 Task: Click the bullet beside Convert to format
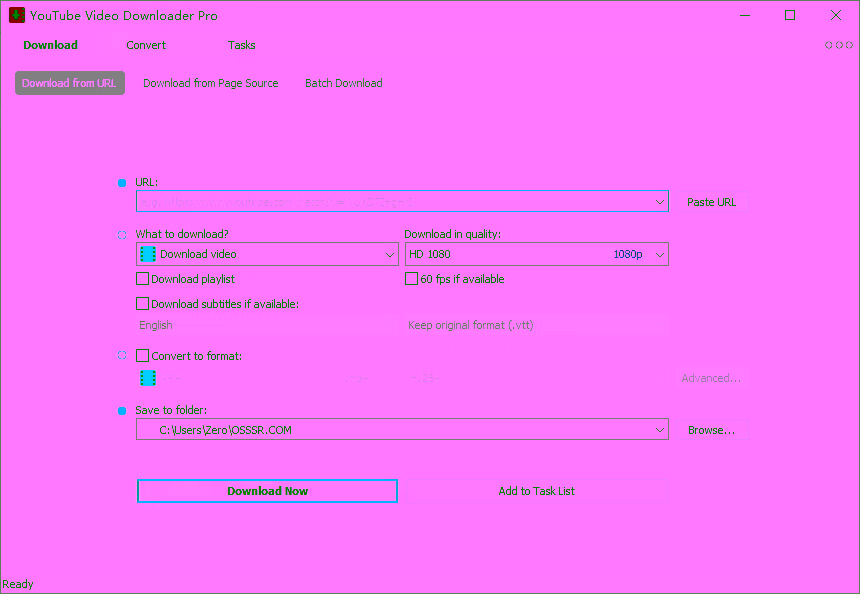coord(122,356)
